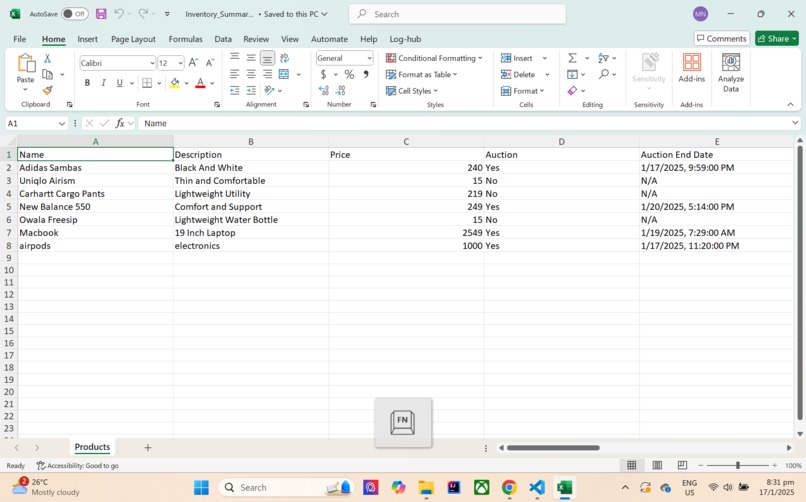This screenshot has height=502, width=806.
Task: Click the top Search input box
Action: click(457, 14)
